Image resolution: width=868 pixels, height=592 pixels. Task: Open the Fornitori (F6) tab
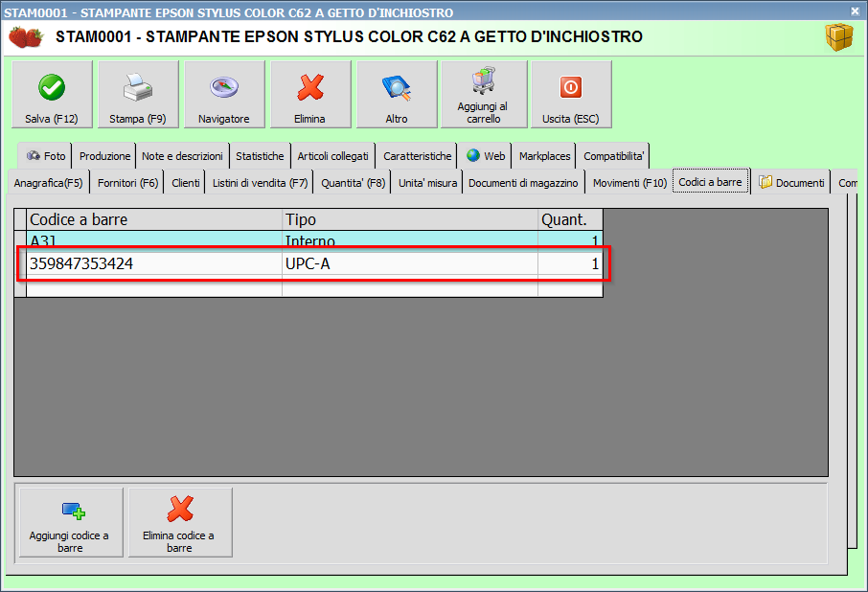click(127, 183)
